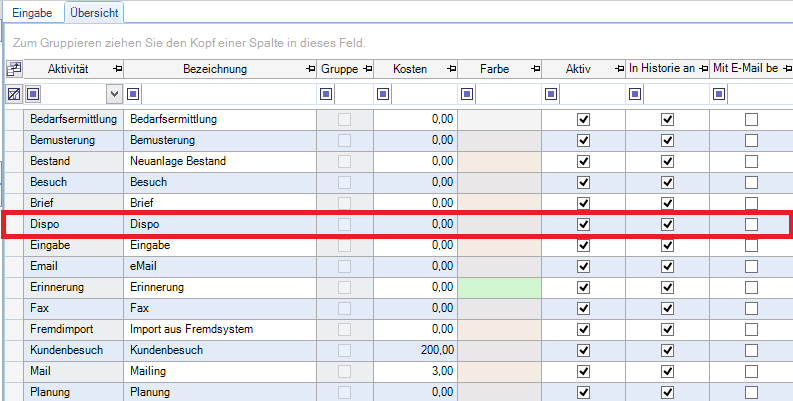Select the Übersicht tab
The image size is (793, 401).
click(x=93, y=13)
